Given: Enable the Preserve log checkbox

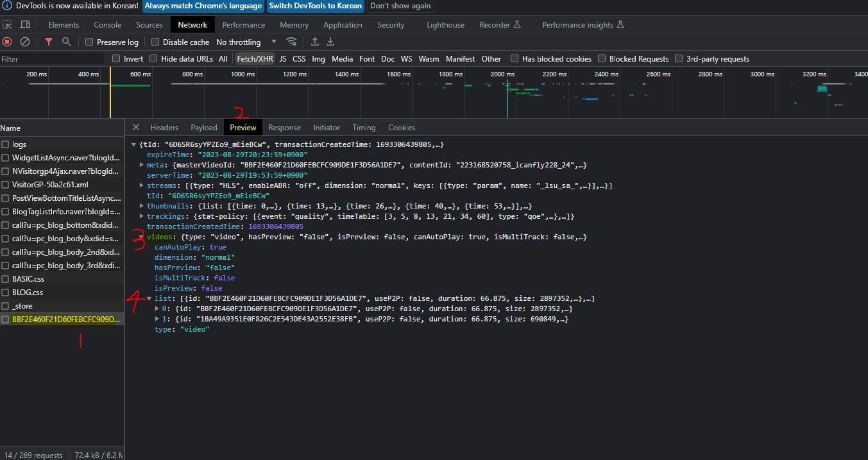Looking at the screenshot, I should pyautogui.click(x=89, y=42).
